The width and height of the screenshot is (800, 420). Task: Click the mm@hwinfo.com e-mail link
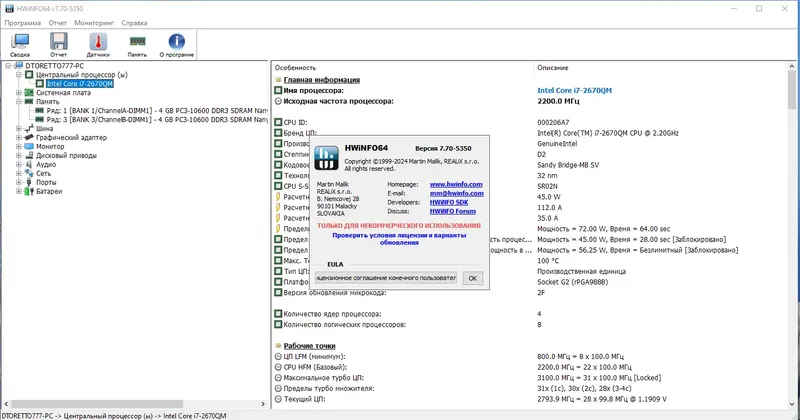click(x=457, y=193)
